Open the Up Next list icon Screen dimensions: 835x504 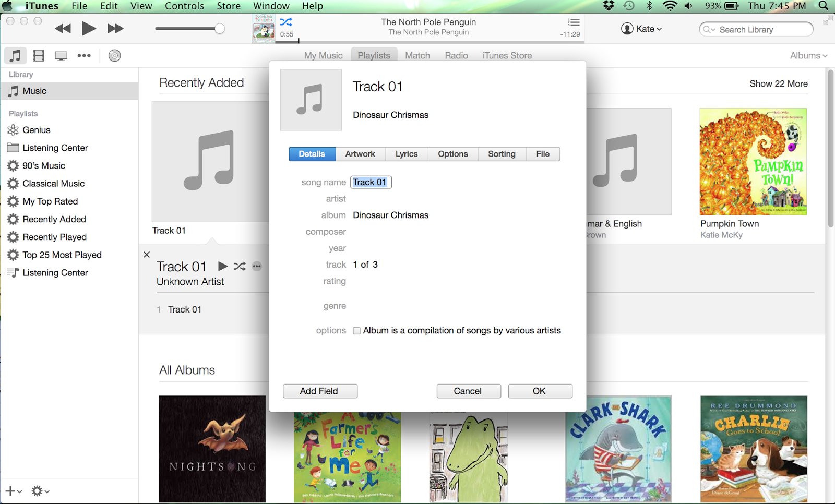click(574, 22)
